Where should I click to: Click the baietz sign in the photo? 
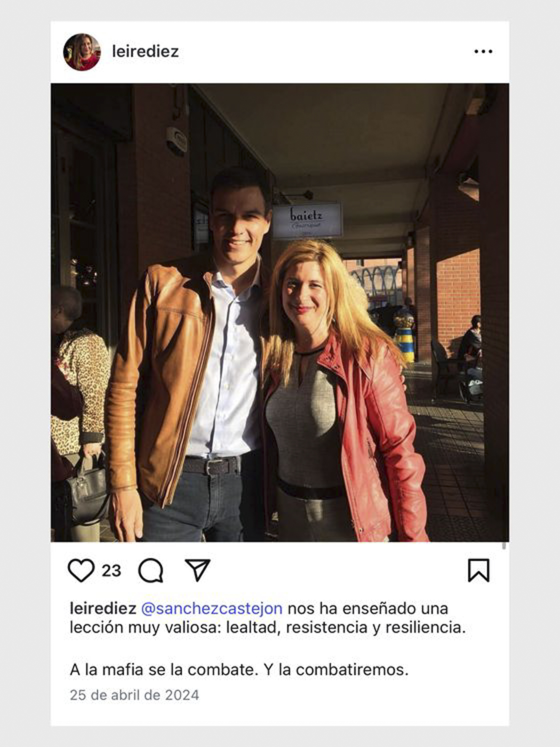307,220
